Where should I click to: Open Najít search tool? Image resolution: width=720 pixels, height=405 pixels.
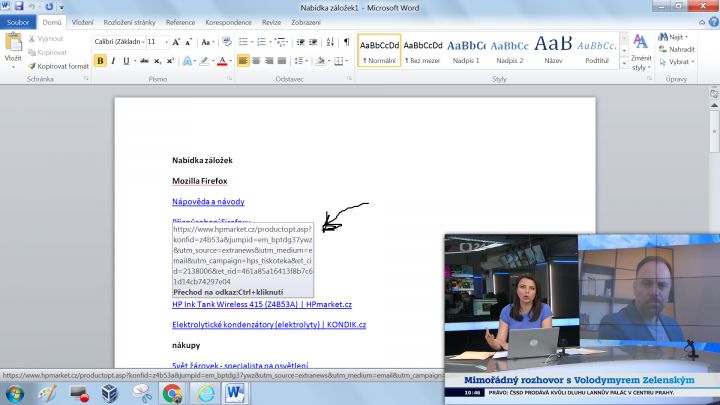coord(673,37)
